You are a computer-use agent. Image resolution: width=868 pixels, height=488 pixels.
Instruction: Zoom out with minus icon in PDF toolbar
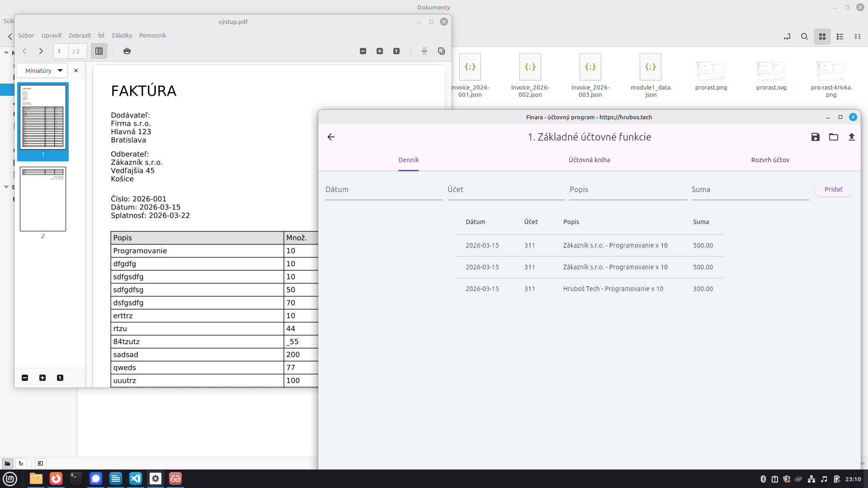pyautogui.click(x=363, y=51)
